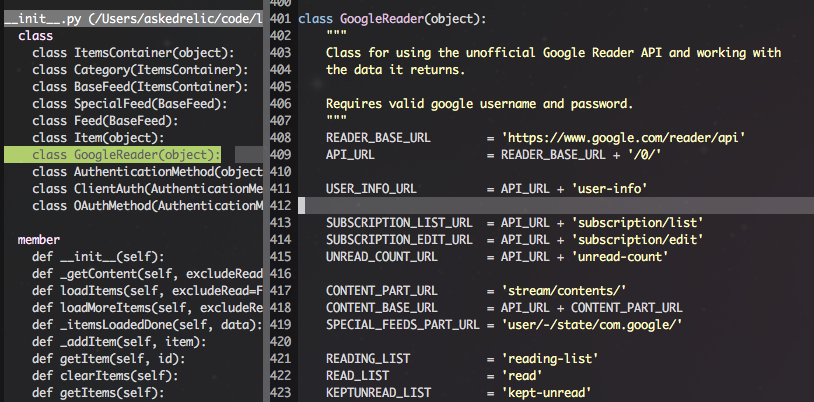
Task: Jump to class ClientAuth in the tag list
Action: tap(147, 189)
